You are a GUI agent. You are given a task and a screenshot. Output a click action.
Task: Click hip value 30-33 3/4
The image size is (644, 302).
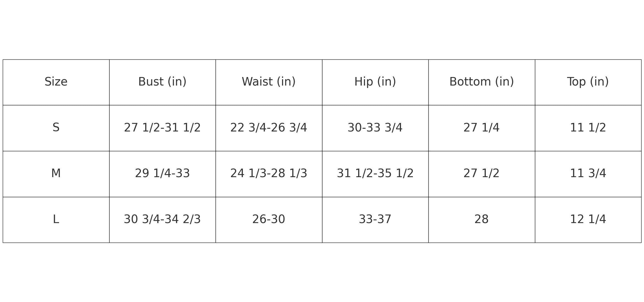pyautogui.click(x=375, y=128)
